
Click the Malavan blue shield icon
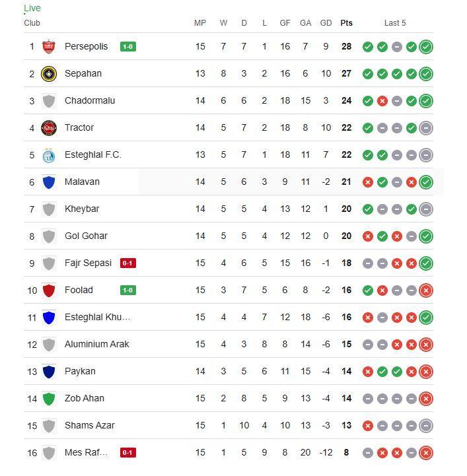click(x=48, y=182)
